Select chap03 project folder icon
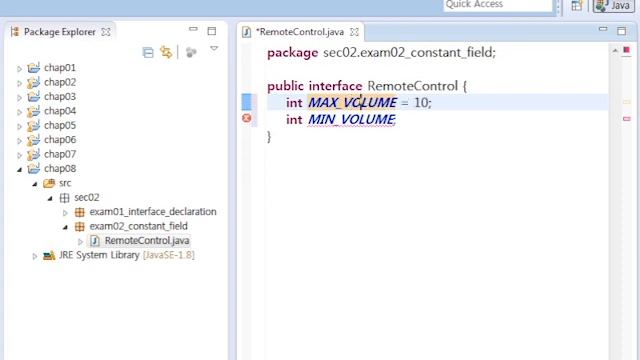 (33, 96)
